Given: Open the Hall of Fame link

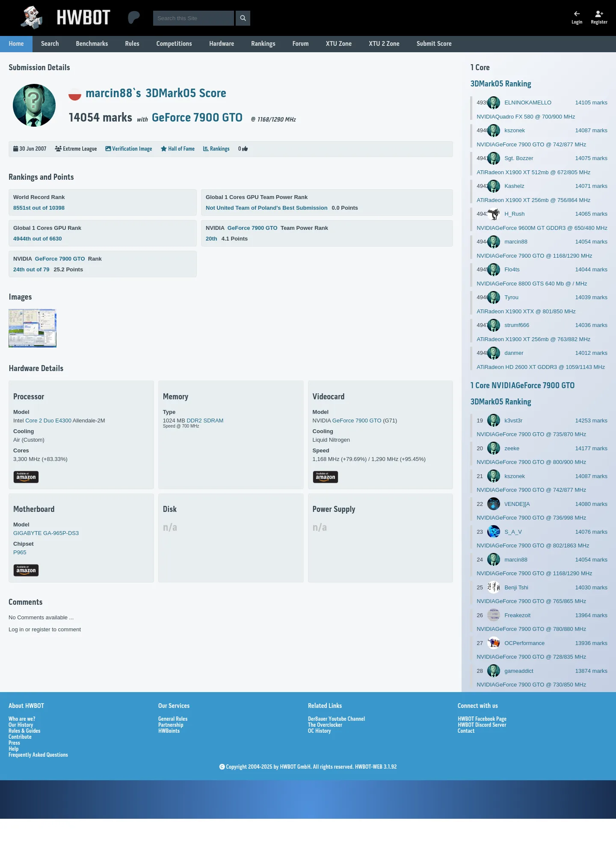Looking at the screenshot, I should pos(178,149).
